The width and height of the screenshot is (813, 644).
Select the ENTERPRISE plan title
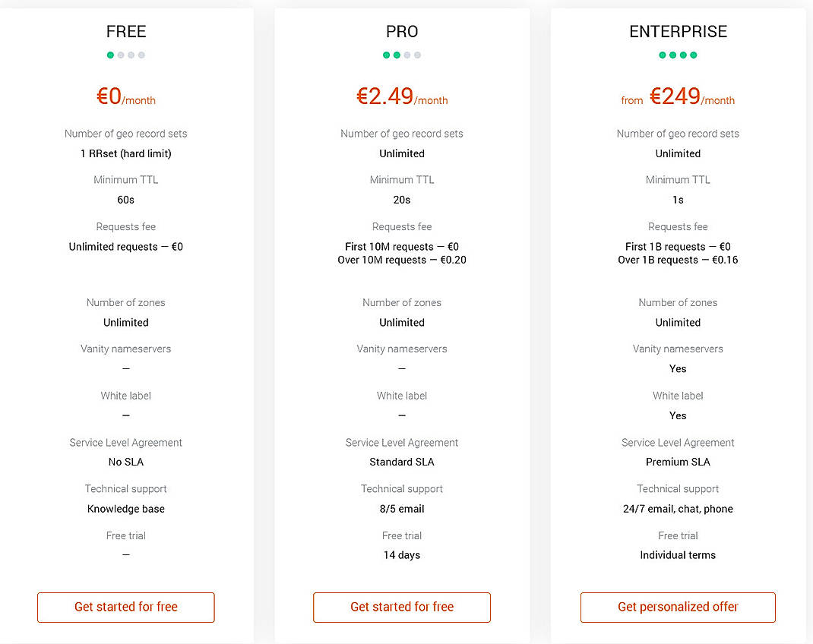pos(678,32)
